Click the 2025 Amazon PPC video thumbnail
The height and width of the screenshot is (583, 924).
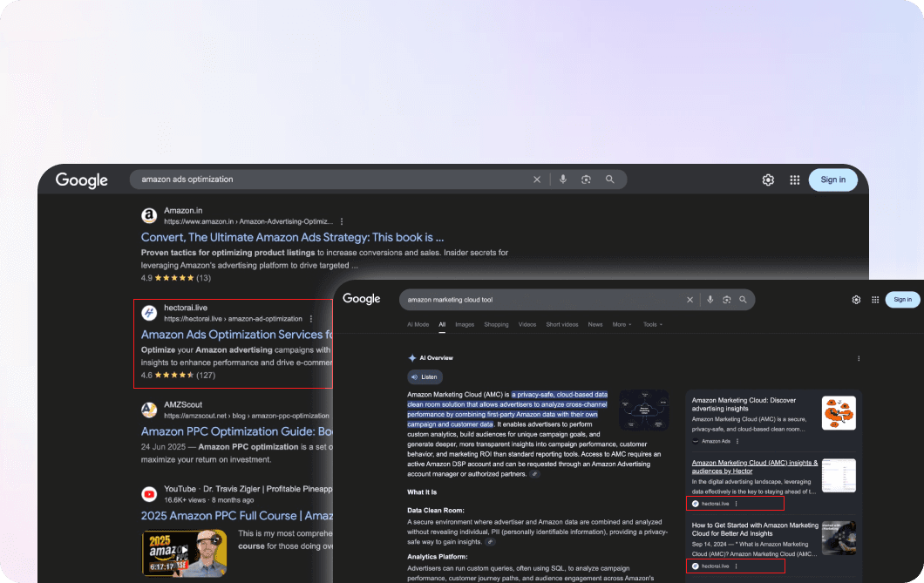tap(185, 552)
